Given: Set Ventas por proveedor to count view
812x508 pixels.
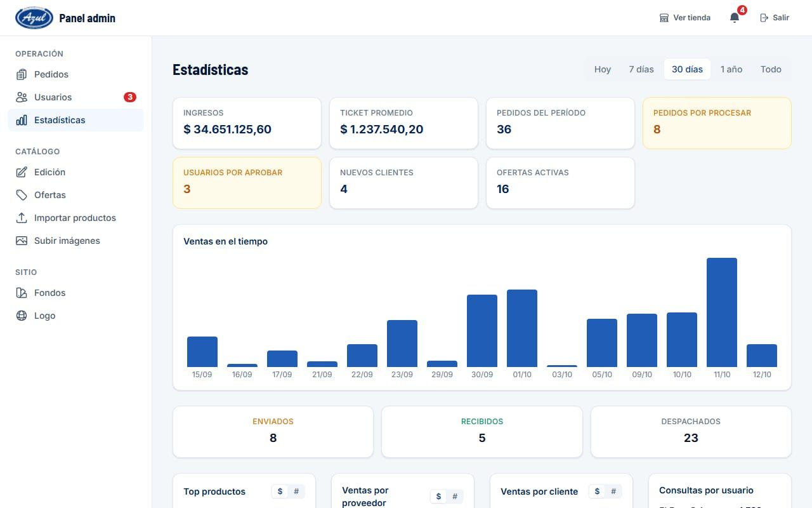Looking at the screenshot, I should click(455, 497).
